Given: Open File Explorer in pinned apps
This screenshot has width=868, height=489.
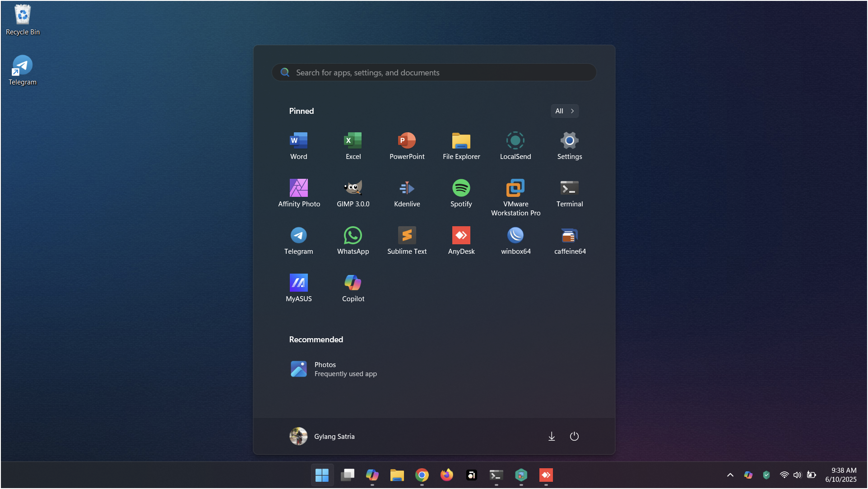Looking at the screenshot, I should pos(461,146).
